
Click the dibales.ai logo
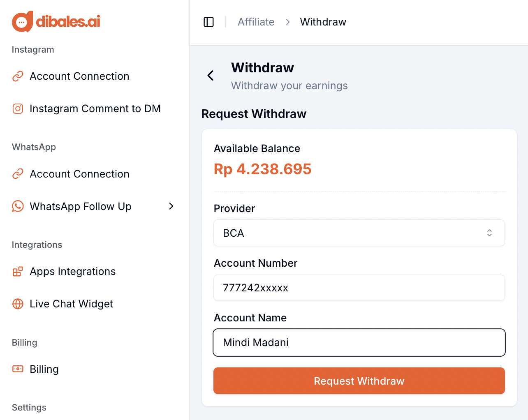click(x=56, y=21)
